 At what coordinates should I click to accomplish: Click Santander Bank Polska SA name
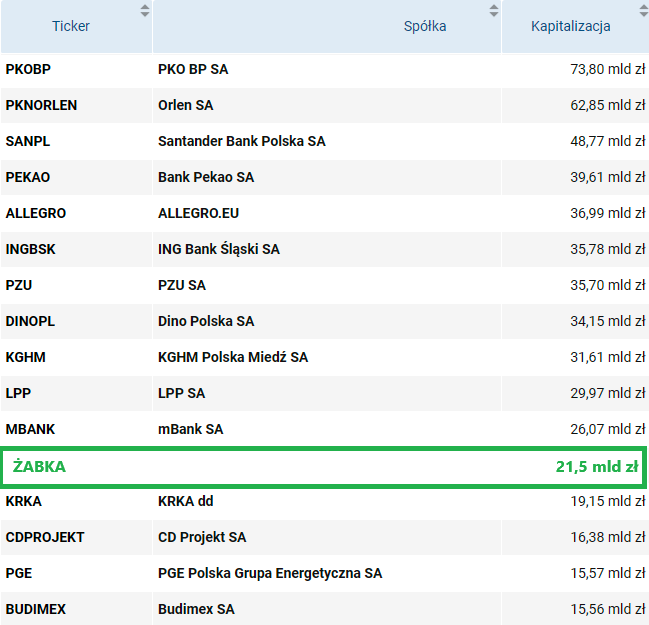[242, 141]
